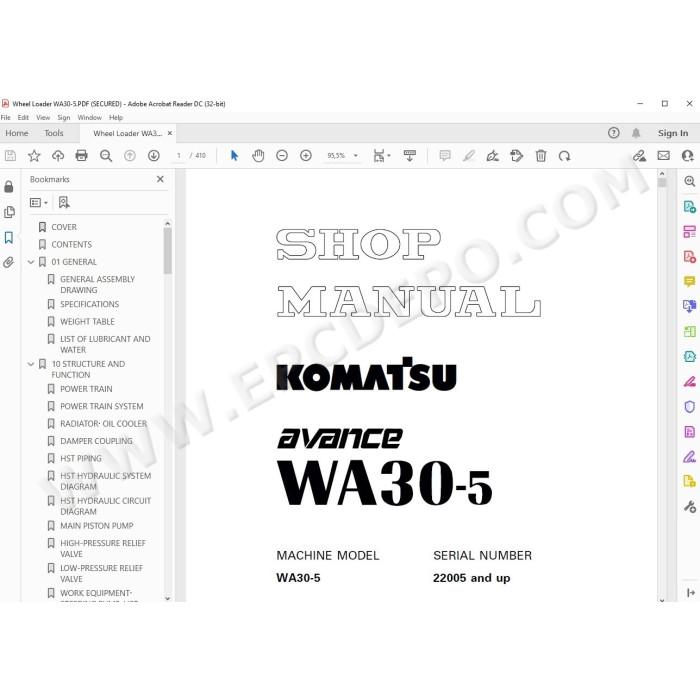This screenshot has height=700, width=700.
Task: Open GENERAL ASSEMBLY DRAWING bookmark
Action: (97, 285)
